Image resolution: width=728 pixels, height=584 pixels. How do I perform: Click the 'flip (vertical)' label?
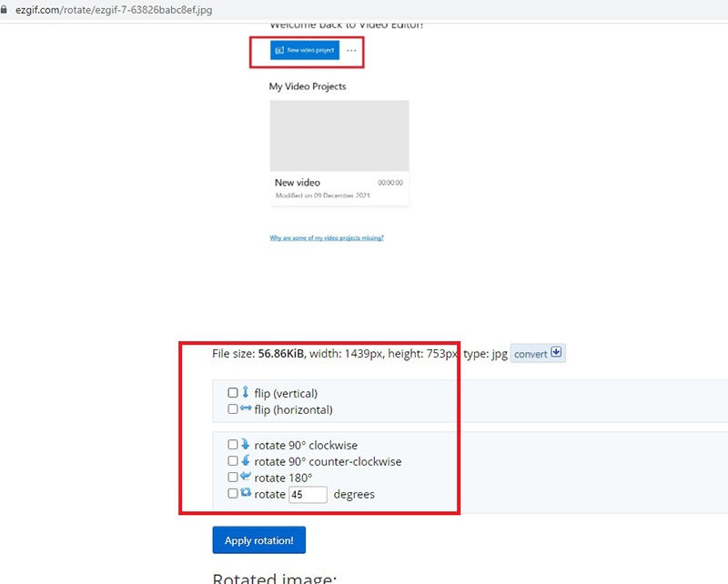(286, 394)
